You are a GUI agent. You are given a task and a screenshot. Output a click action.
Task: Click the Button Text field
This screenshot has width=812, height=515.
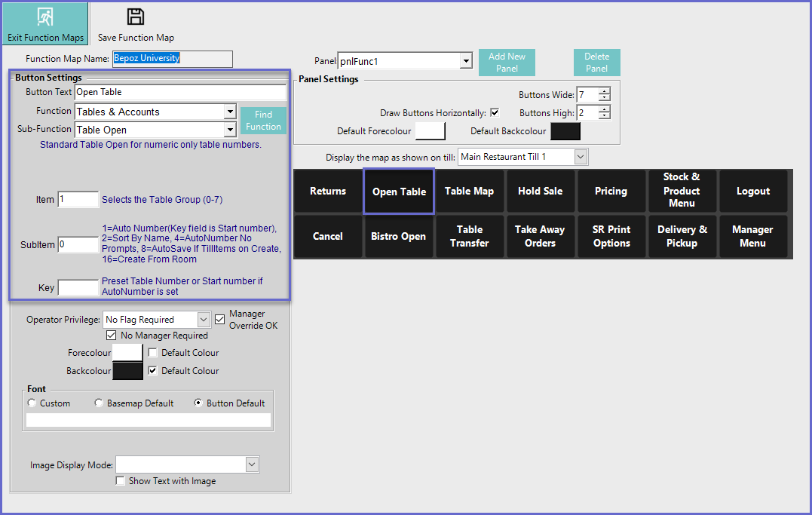coord(180,92)
